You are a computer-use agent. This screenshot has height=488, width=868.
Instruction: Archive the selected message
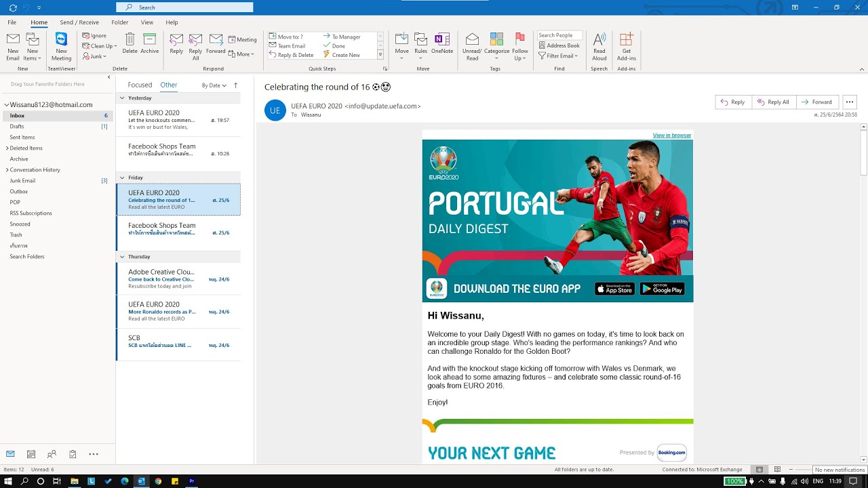(150, 43)
